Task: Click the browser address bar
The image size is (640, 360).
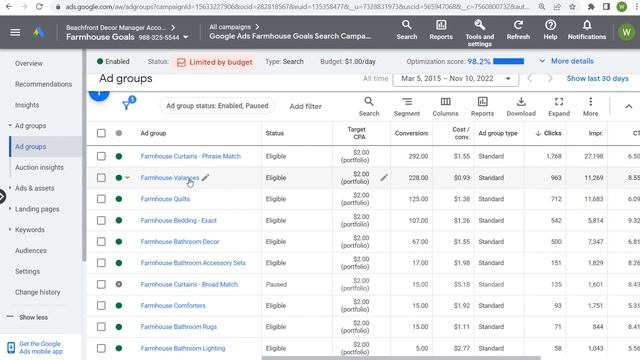Action: tap(297, 7)
